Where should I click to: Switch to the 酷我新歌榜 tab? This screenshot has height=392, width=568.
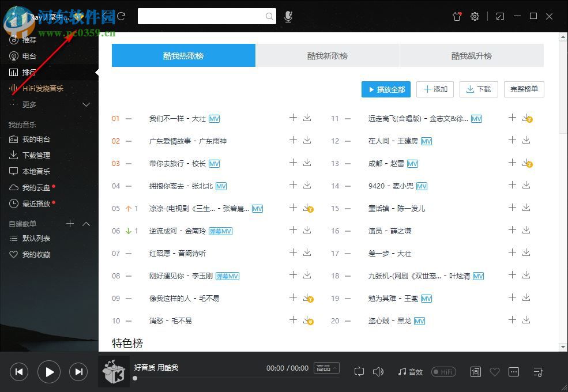[x=328, y=55]
